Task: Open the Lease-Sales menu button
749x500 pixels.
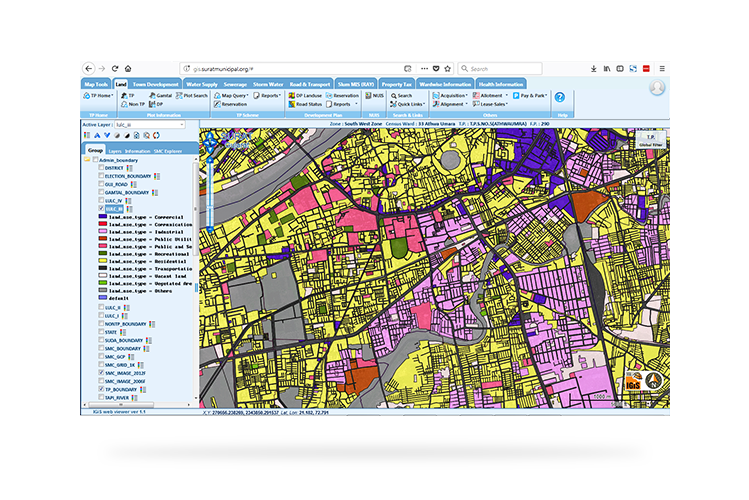Action: click(490, 104)
